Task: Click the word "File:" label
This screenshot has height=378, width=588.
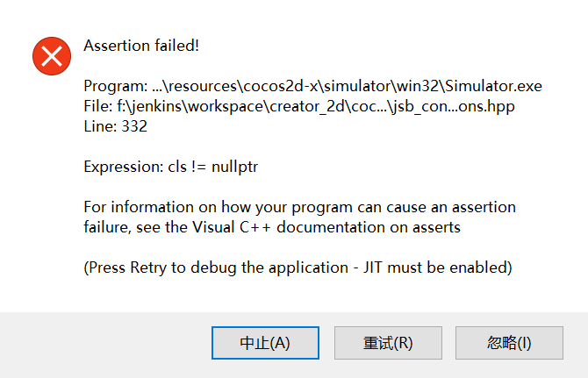Action: coord(97,106)
